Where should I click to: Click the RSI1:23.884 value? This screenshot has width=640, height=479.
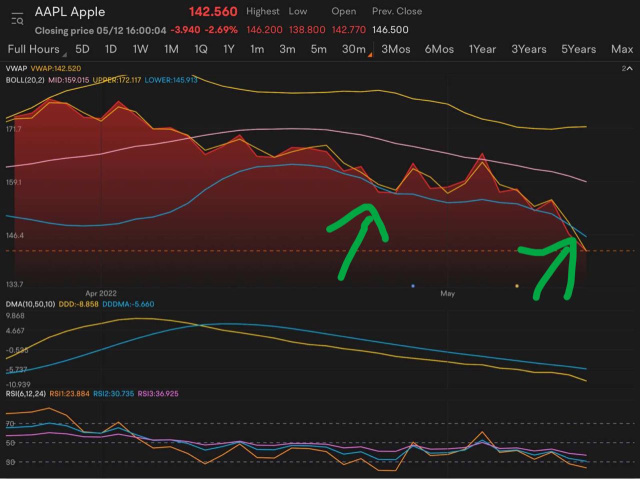click(x=69, y=394)
